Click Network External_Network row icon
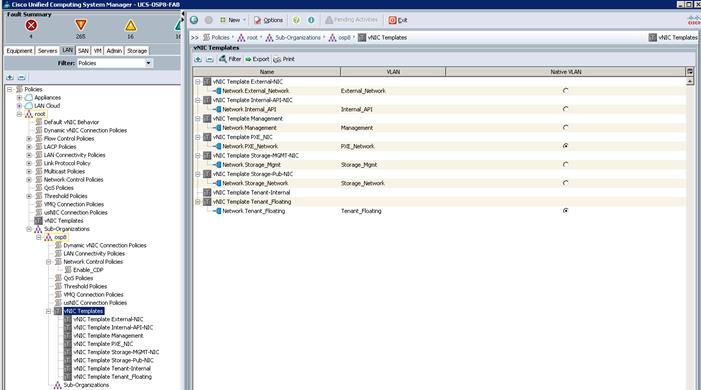This screenshot has width=701, height=390. pos(218,91)
